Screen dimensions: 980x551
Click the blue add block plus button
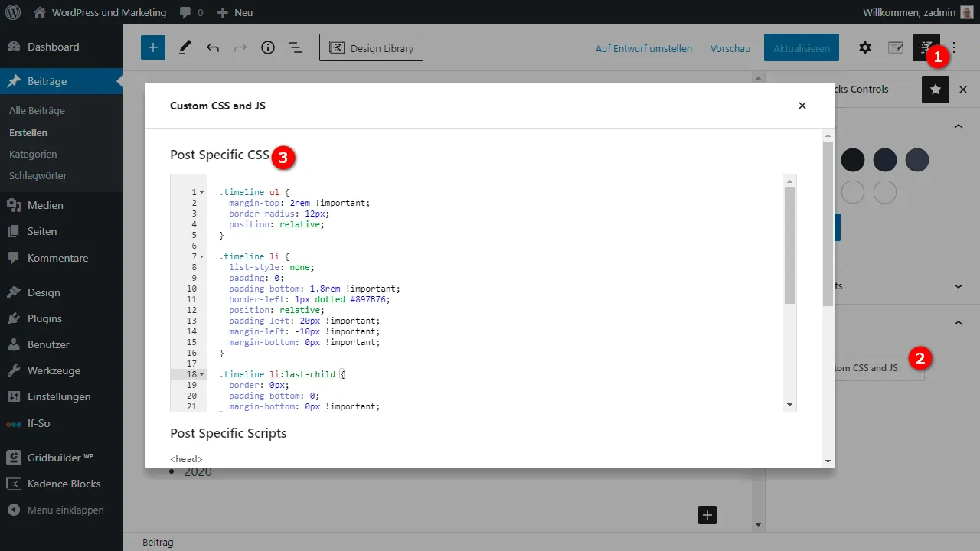(x=153, y=47)
